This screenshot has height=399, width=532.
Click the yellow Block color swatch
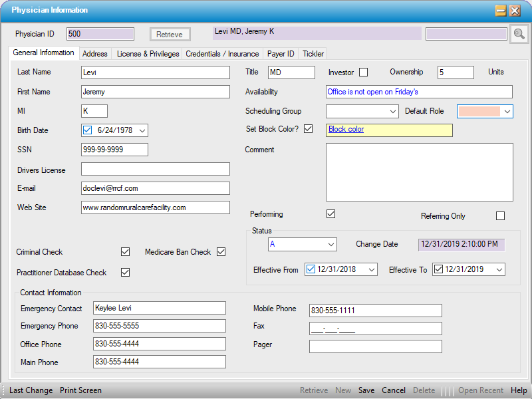[389, 130]
